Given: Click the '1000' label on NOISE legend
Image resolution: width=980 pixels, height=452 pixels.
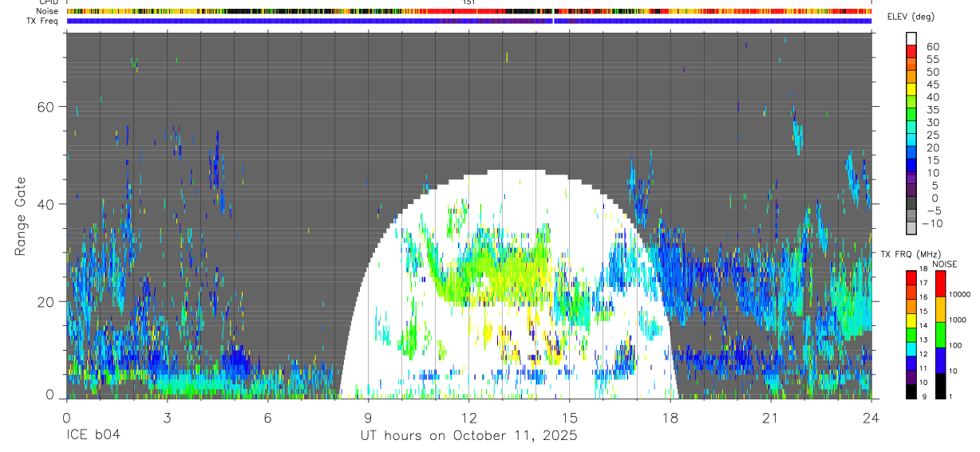Looking at the screenshot, I should (x=958, y=320).
